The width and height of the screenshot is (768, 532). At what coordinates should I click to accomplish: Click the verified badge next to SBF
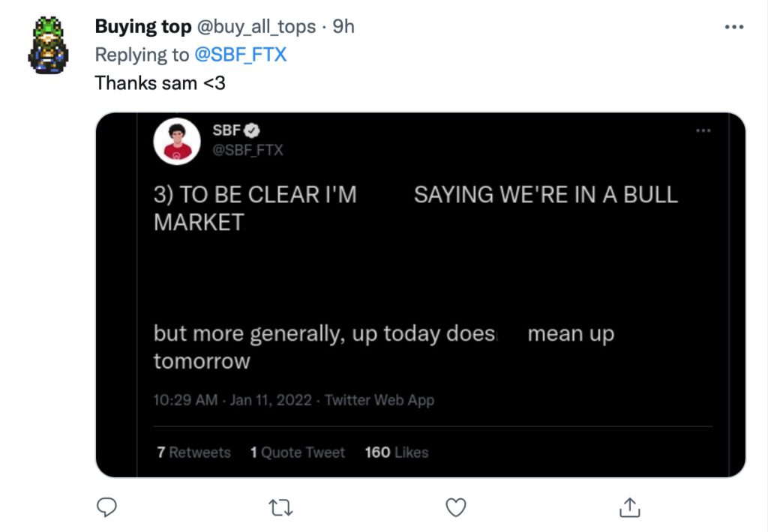pyautogui.click(x=252, y=130)
